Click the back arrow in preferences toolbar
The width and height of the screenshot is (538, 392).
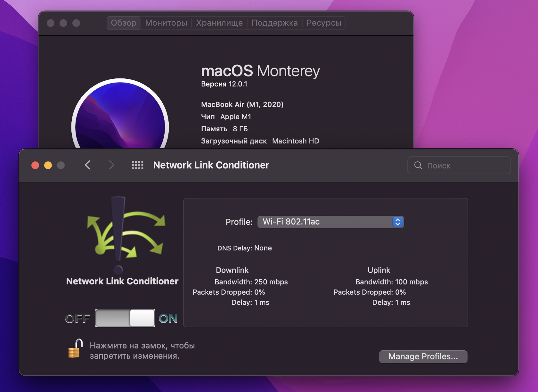pyautogui.click(x=87, y=165)
